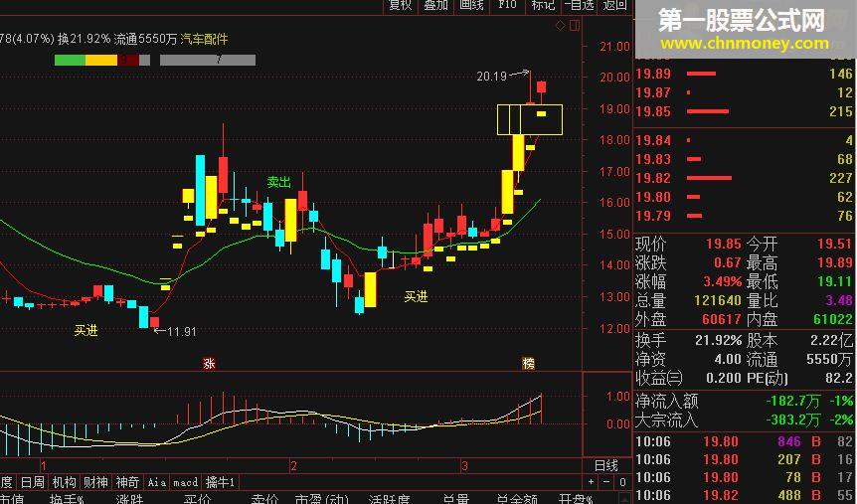Click the order book row at 19.84
857x504 pixels.
pyautogui.click(x=745, y=140)
